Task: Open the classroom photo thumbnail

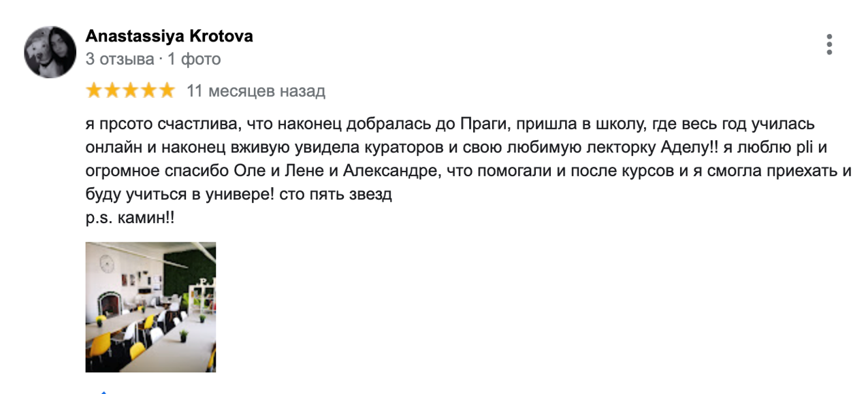Action: [150, 307]
